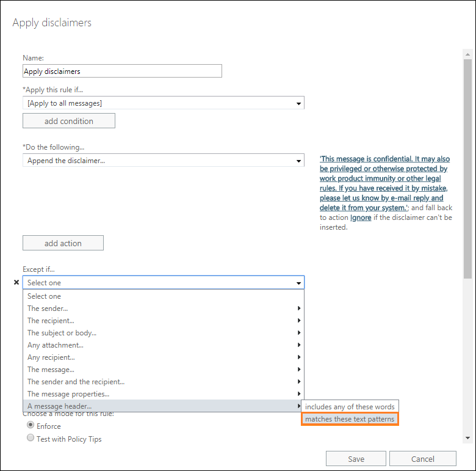The height and width of the screenshot is (471, 476).
Task: Click the 'Ignore' fallback action link
Action: (360, 217)
